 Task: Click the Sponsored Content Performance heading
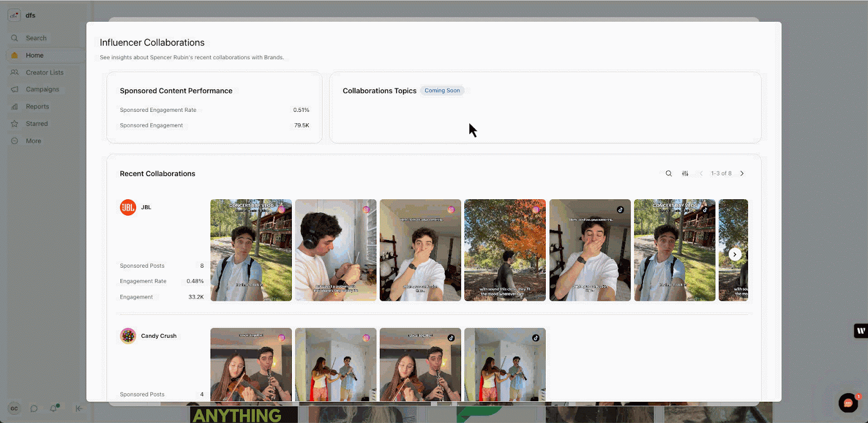pyautogui.click(x=176, y=91)
